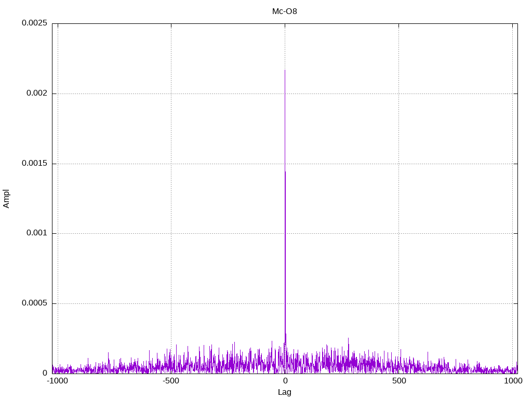The image size is (532, 399).
Task: Click the x-axis tick label 1000
Action: coord(513,381)
